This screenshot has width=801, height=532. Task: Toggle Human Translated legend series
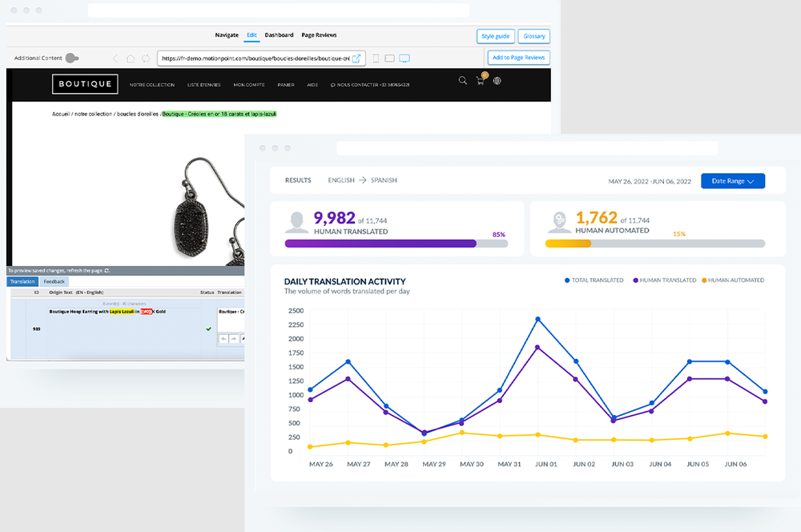click(x=665, y=280)
